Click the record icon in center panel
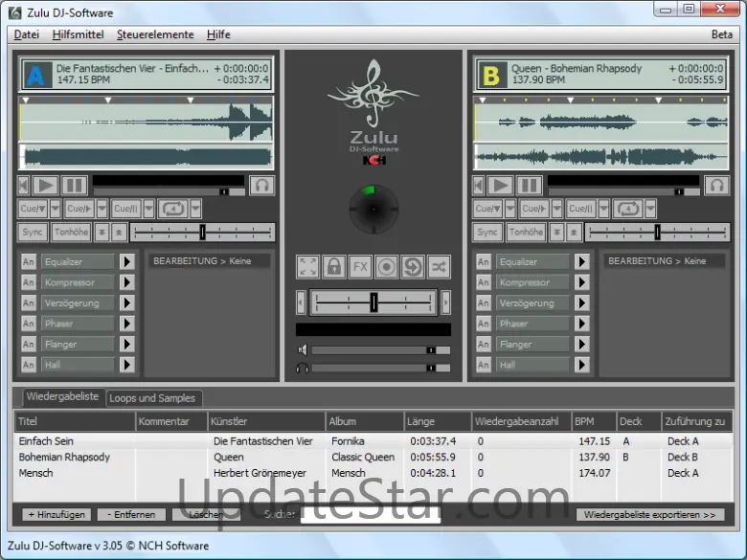Image resolution: width=747 pixels, height=560 pixels. tap(386, 267)
